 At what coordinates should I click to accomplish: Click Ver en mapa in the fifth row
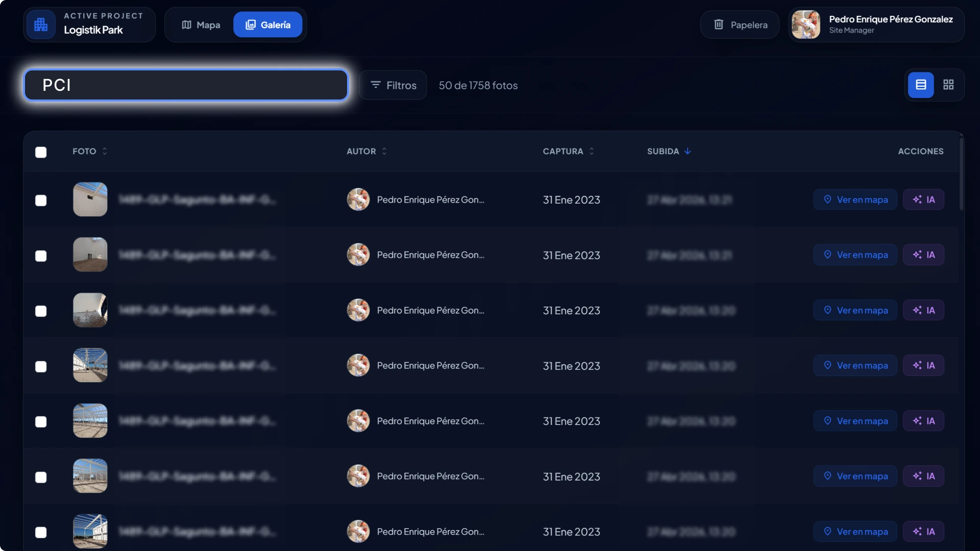855,421
